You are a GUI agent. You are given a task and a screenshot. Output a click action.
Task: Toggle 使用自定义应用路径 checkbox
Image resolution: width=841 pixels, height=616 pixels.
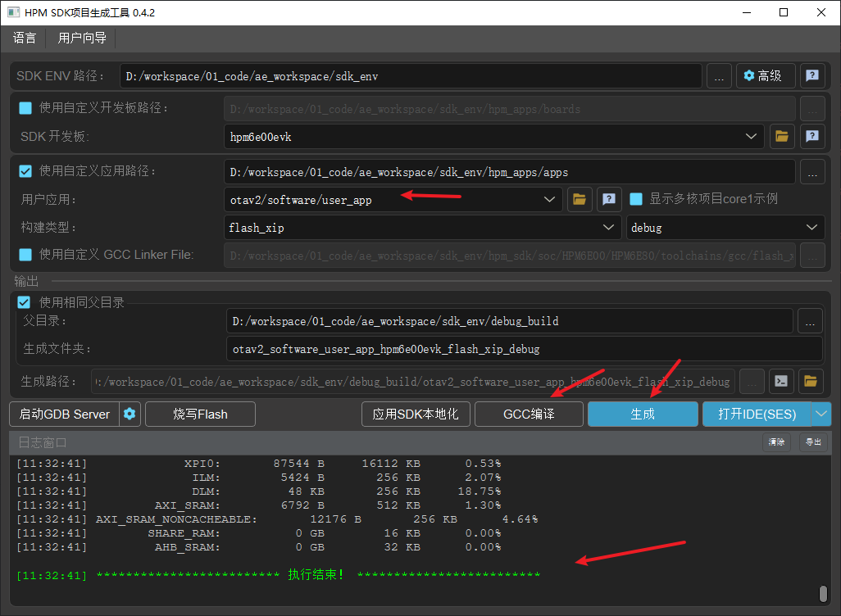click(25, 171)
